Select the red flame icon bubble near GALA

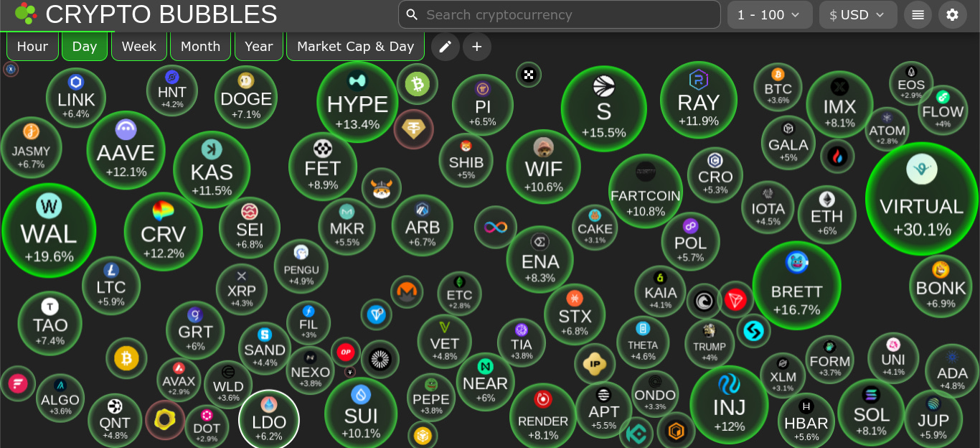[837, 157]
